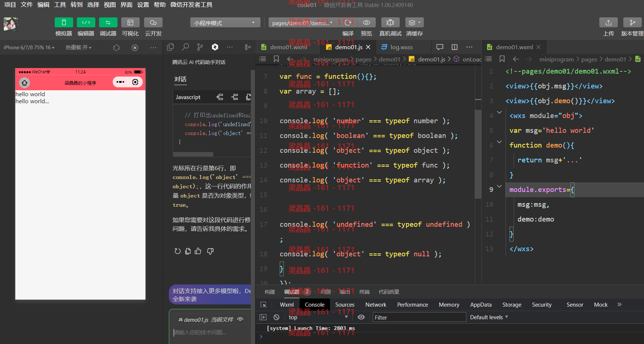Image resolution: width=644 pixels, height=344 pixels.
Task: Open the pages/demo01 path dropdown
Action: (302, 23)
